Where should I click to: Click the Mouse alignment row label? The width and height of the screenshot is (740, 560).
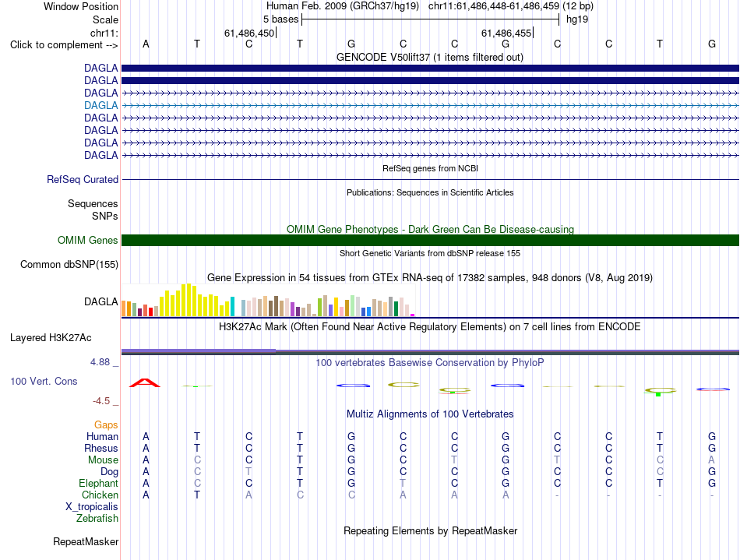click(x=103, y=460)
